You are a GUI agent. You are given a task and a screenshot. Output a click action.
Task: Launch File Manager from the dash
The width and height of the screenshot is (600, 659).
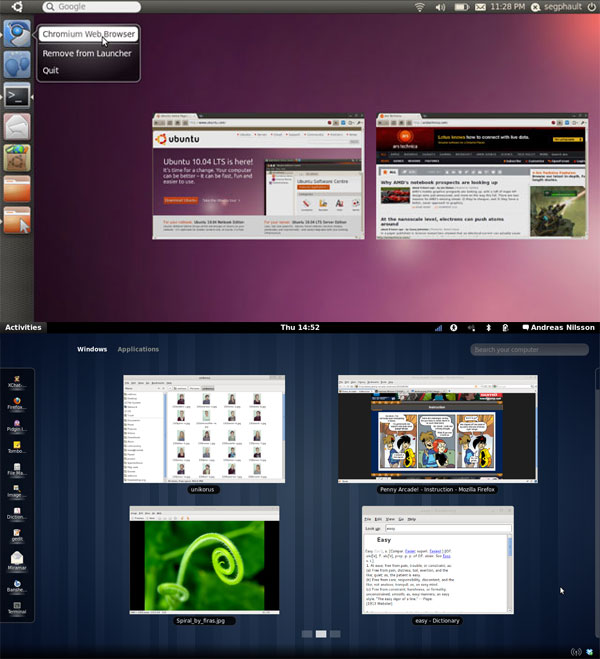[17, 469]
